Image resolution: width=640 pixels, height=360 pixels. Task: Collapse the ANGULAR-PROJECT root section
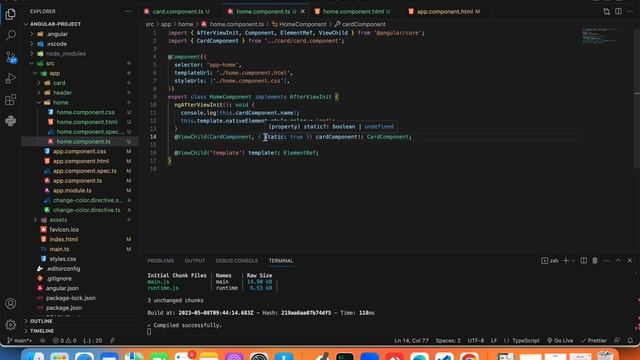pyautogui.click(x=55, y=24)
